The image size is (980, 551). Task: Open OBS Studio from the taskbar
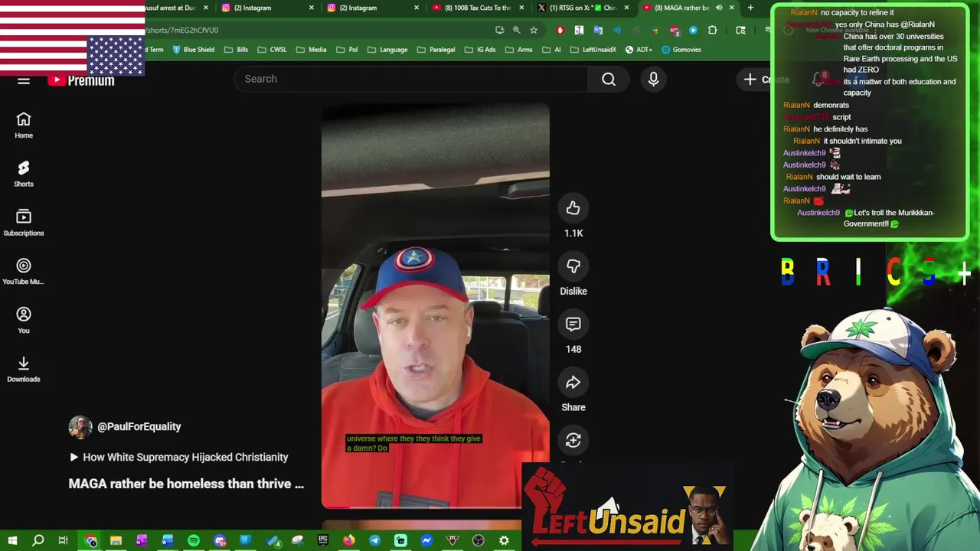click(x=479, y=541)
